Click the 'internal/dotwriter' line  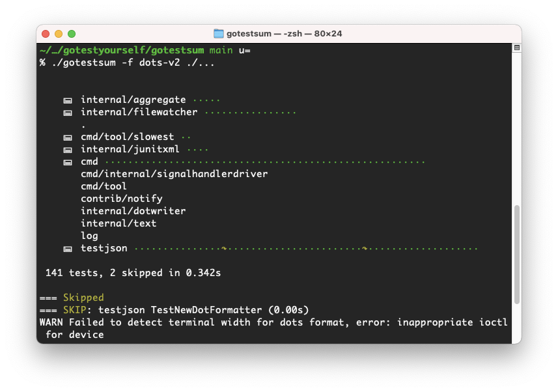click(x=133, y=211)
